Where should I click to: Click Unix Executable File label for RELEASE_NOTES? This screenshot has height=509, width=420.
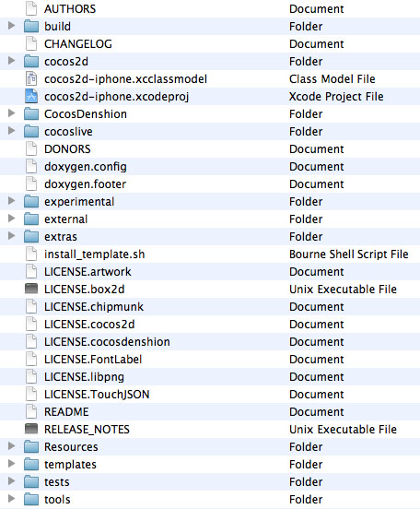343,430
